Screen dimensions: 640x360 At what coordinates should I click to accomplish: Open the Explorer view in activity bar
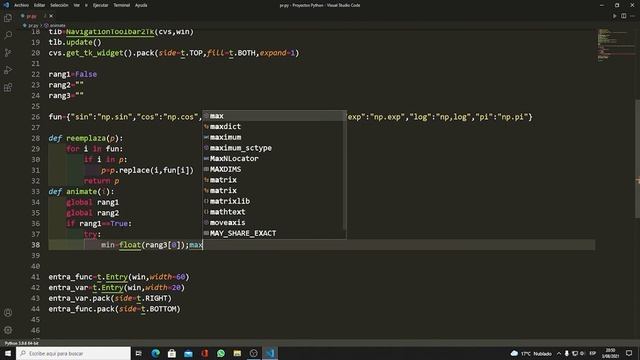click(x=8, y=18)
